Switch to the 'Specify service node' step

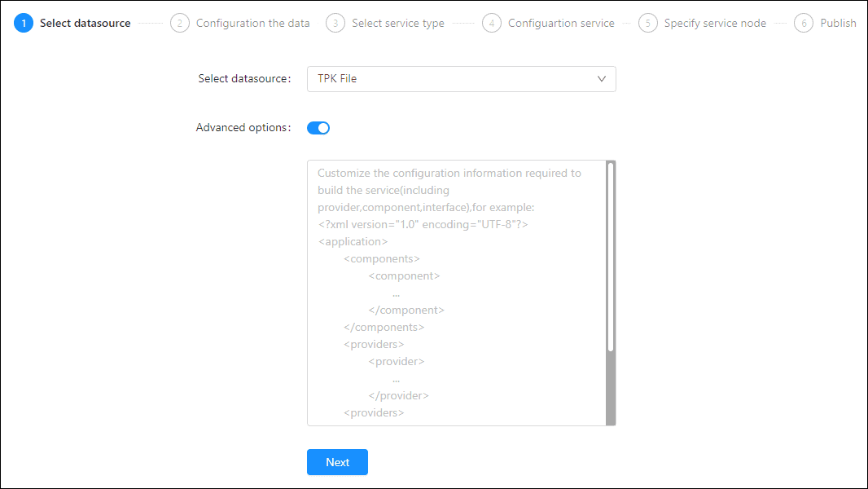(715, 23)
